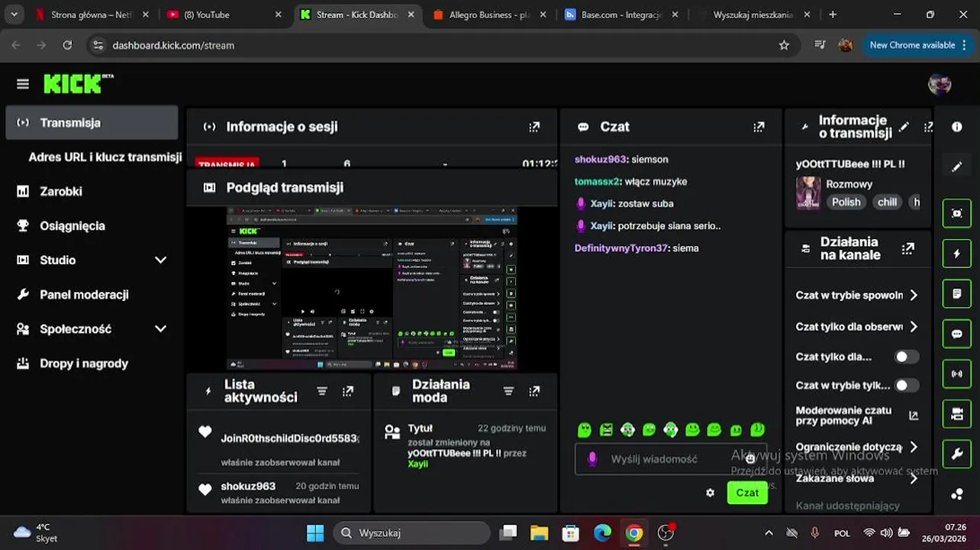
Task: Click the Rozmowy category thumbnail image
Action: [x=808, y=193]
